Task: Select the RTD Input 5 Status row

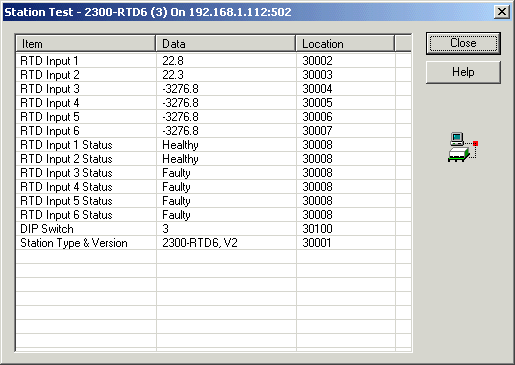Action: click(x=213, y=201)
